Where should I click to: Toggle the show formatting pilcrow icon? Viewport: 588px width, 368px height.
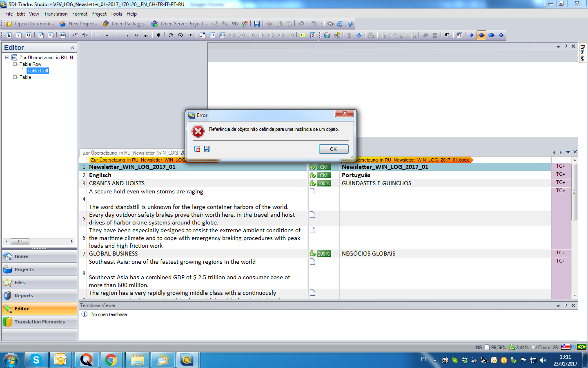447,35
